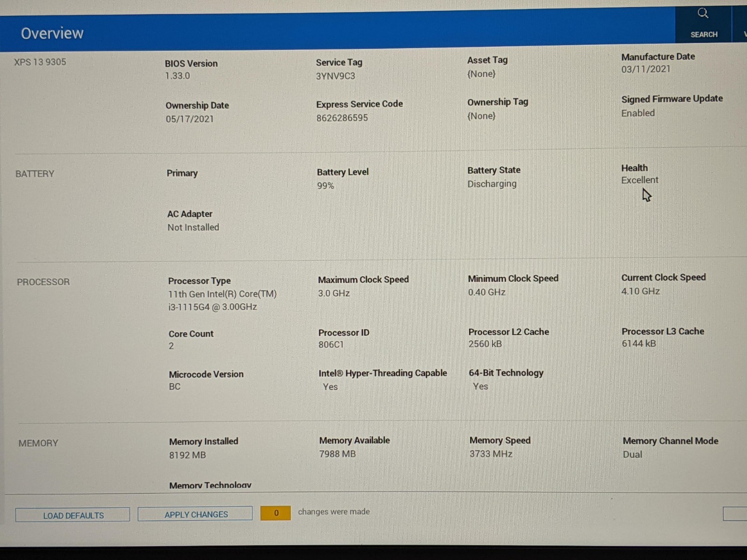
Task: Select the battery level value '99%'
Action: 325,186
